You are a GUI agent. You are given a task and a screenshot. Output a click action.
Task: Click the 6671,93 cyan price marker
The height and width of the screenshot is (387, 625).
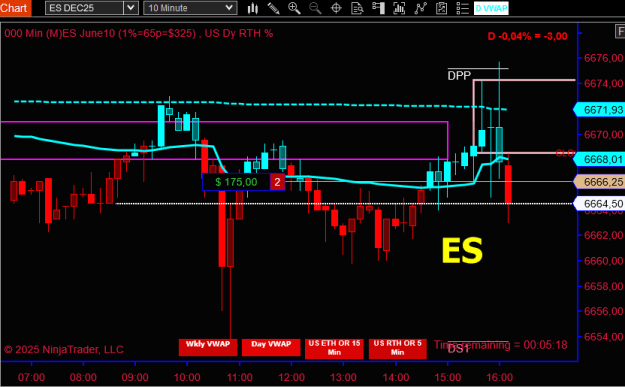point(599,110)
